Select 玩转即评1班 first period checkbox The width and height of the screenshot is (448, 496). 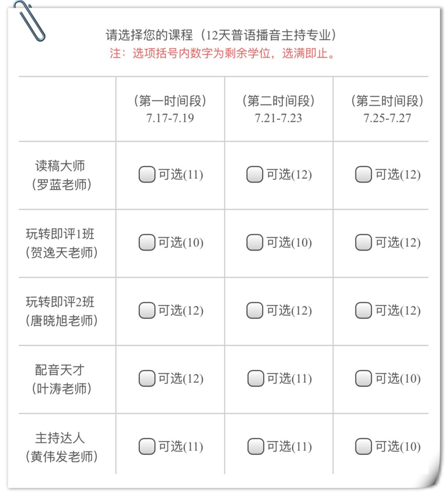pos(147,242)
